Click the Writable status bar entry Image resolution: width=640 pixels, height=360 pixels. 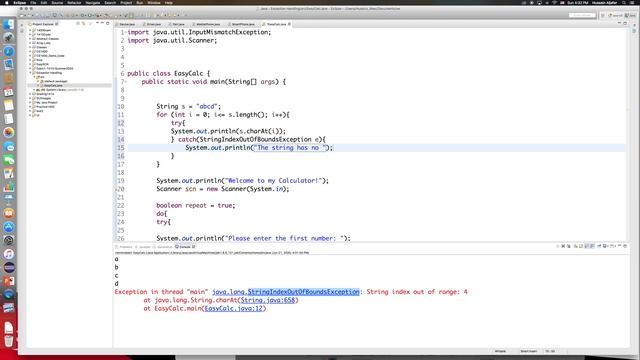(500, 351)
